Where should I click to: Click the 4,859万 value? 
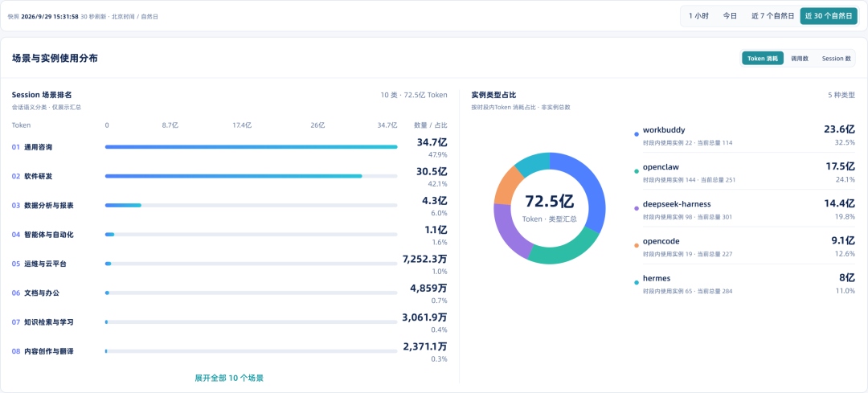pyautogui.click(x=428, y=288)
